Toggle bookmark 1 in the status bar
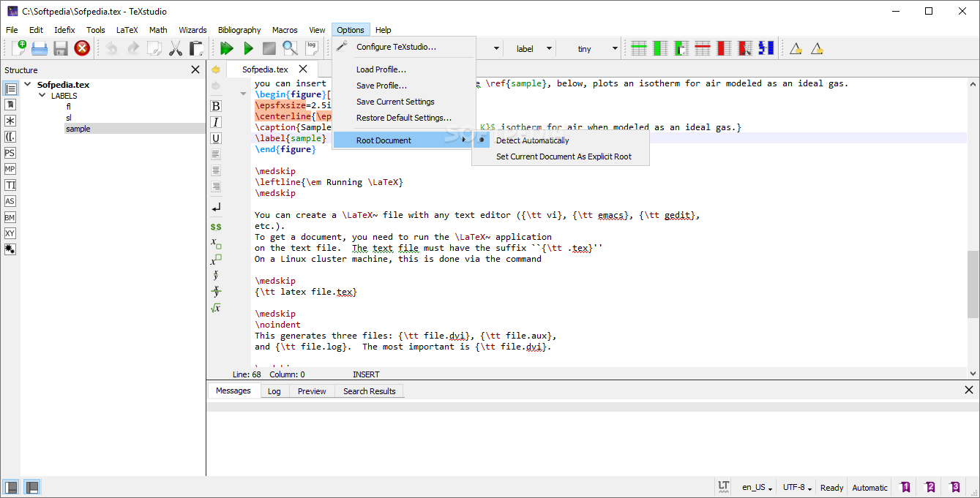Screen dimensions: 980x498 click(905, 487)
